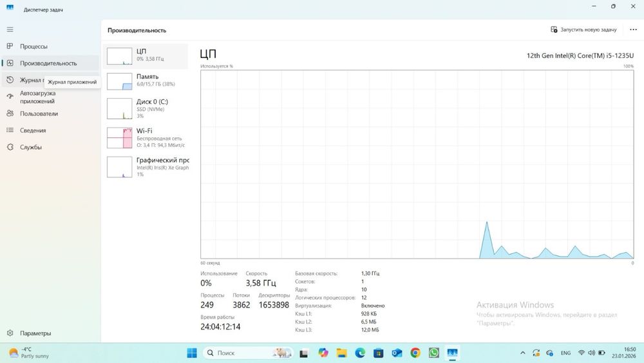644x363 pixels.
Task: Click the uptime value 24:04:12:14
Action: coord(220,327)
